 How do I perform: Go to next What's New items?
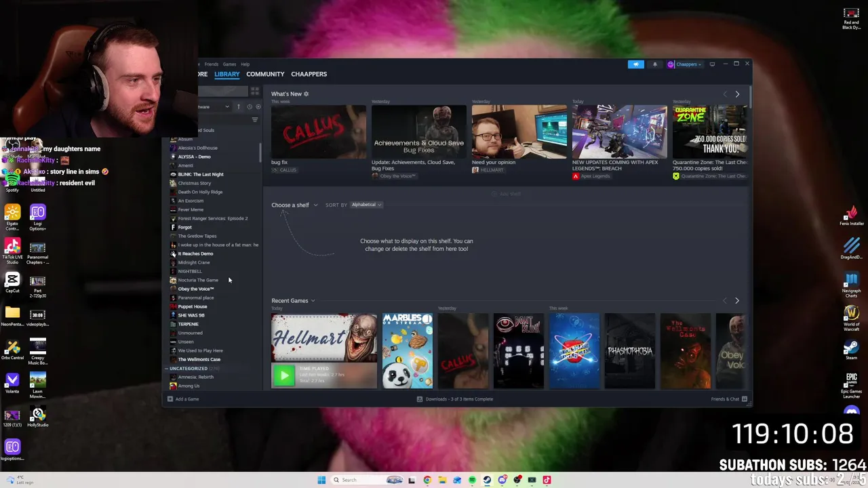737,94
